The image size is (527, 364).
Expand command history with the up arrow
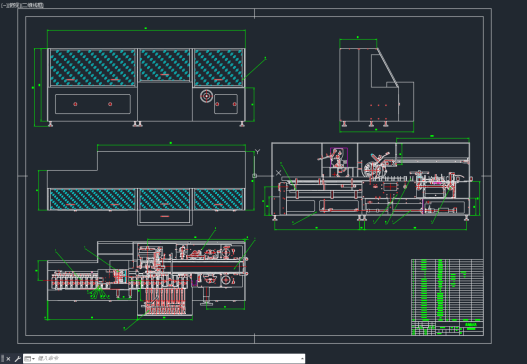pos(302,359)
